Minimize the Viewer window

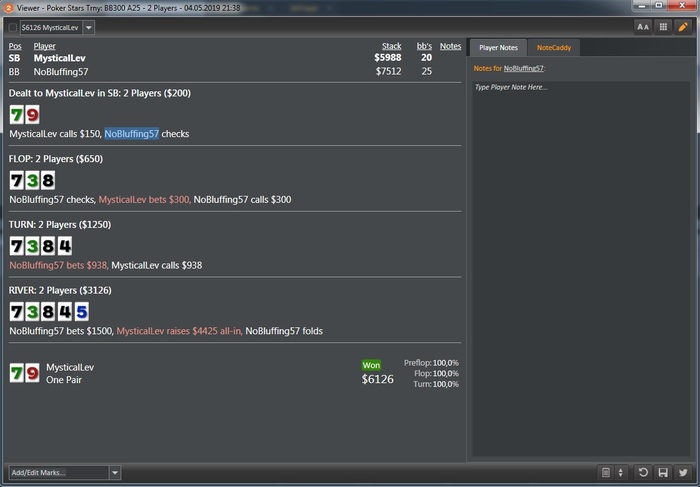642,5
